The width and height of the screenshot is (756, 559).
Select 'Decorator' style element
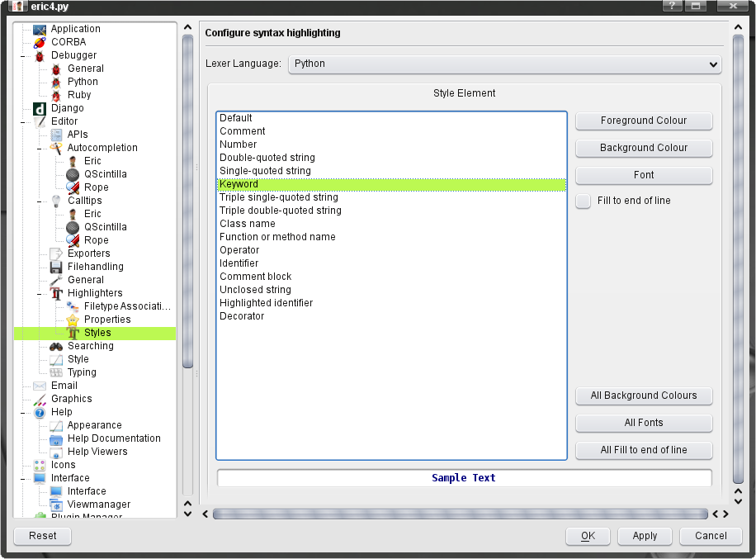point(242,316)
